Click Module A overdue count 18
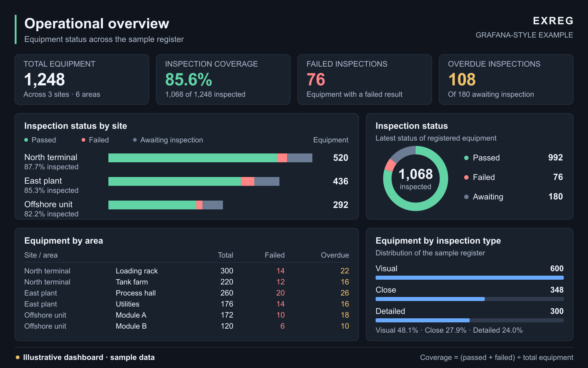Image resolution: width=588 pixels, height=368 pixels. 345,315
